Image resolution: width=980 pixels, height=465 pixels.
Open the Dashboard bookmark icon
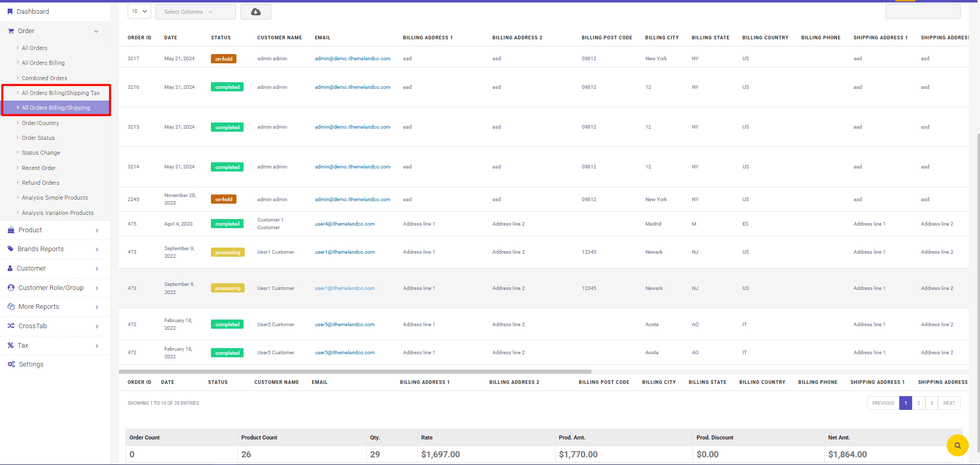11,11
